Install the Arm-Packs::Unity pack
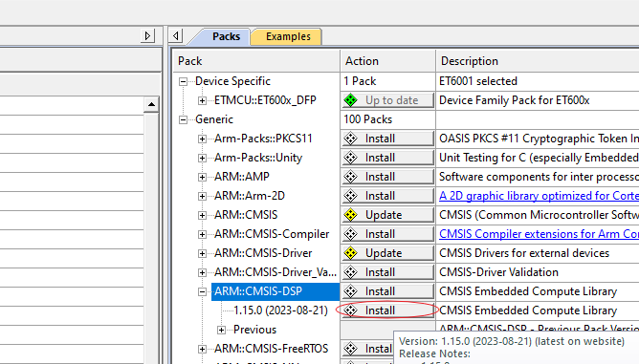Image resolution: width=639 pixels, height=364 pixels. pos(388,158)
